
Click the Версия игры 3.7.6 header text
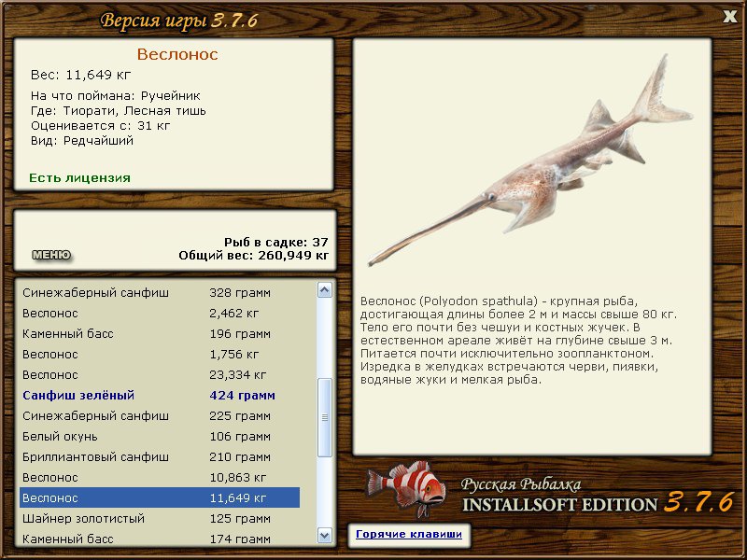pos(179,21)
